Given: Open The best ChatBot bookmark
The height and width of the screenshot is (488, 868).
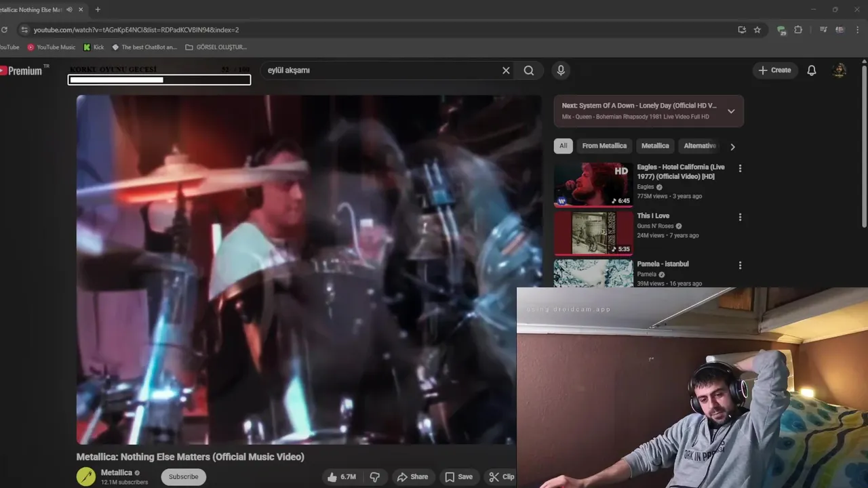Looking at the screenshot, I should click(x=144, y=47).
